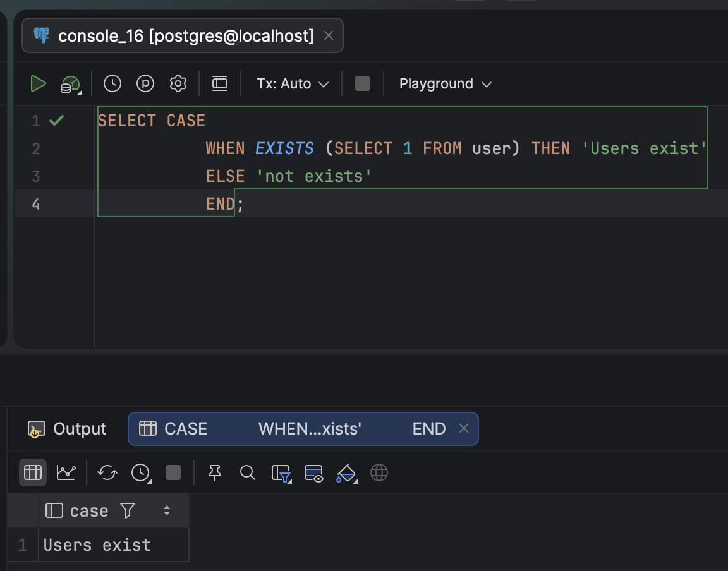Click the results toolbar stop square
This screenshot has height=571, width=728.
coord(173,472)
